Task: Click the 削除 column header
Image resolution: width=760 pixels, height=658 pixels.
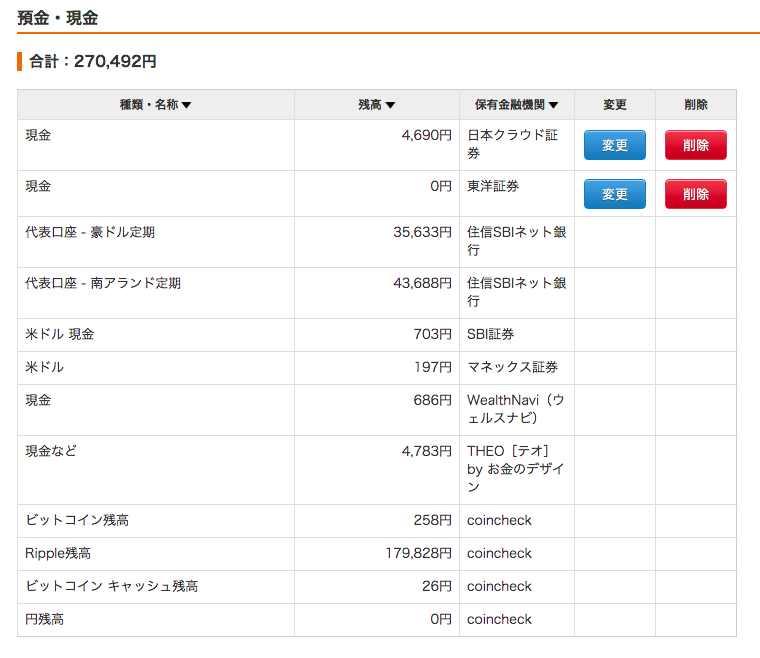Action: (696, 105)
